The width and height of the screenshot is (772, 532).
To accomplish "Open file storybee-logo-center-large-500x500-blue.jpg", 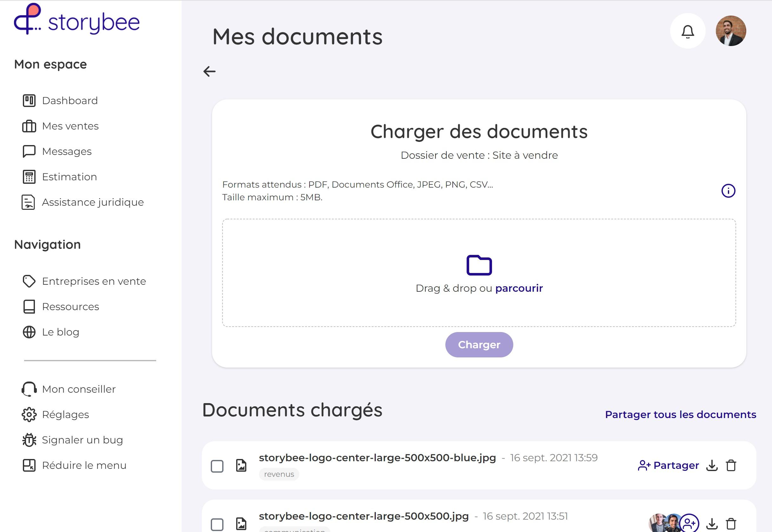I will point(377,458).
